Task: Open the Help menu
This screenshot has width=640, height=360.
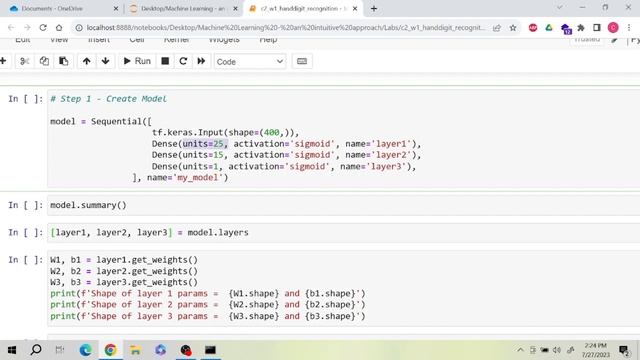Action: pos(268,39)
